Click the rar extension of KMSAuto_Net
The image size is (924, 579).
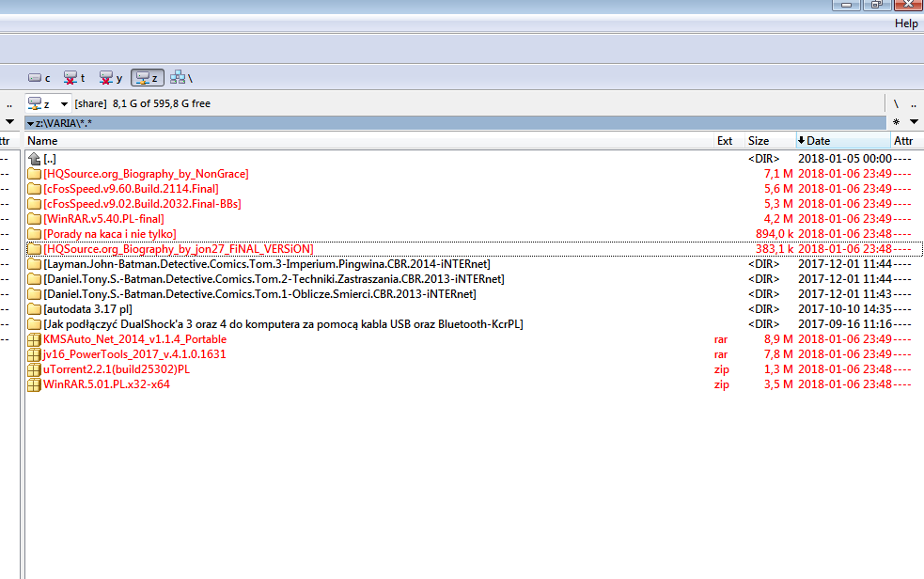coord(721,340)
